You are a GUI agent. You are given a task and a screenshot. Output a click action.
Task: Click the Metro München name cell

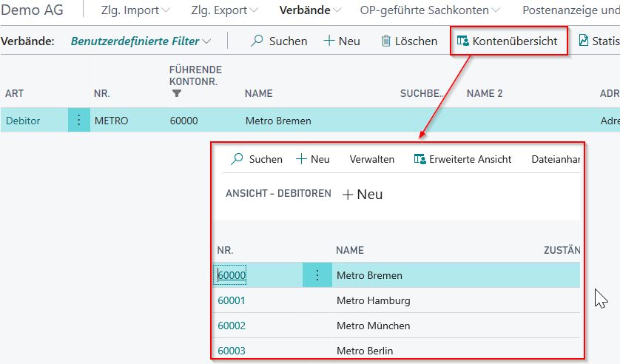[374, 326]
